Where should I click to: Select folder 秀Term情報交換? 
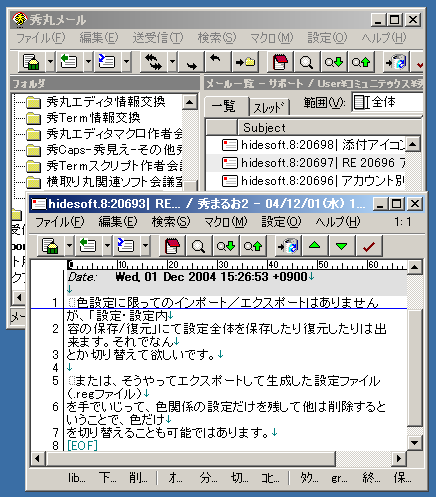[x=93, y=118]
